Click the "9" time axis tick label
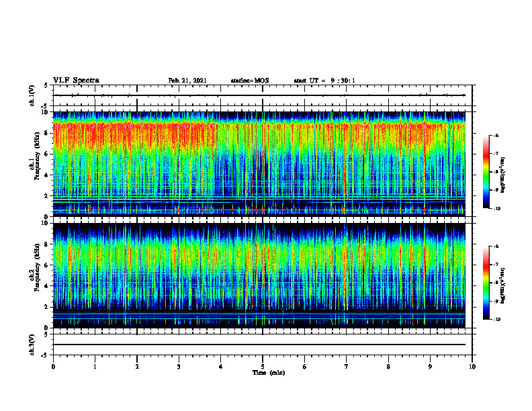The width and height of the screenshot is (532, 411). pyautogui.click(x=430, y=367)
